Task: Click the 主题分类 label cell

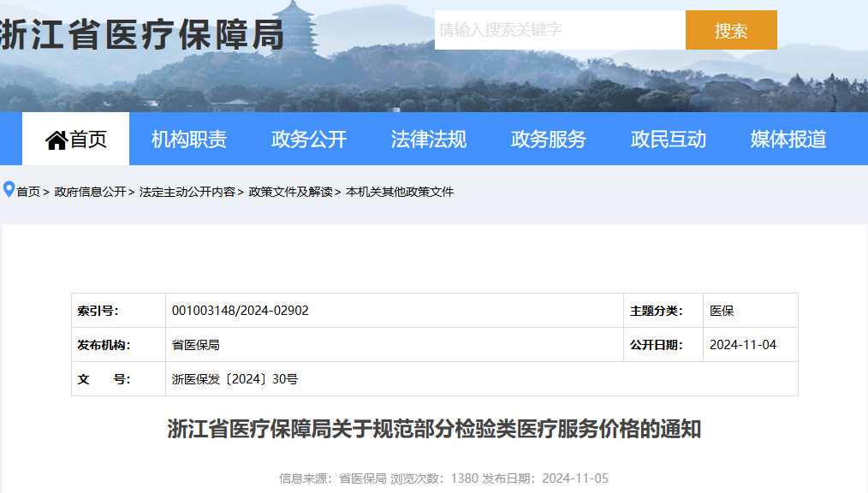Action: 663,311
